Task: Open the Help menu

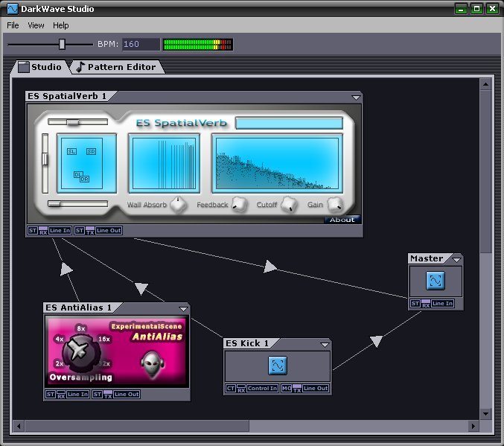Action: (x=61, y=25)
